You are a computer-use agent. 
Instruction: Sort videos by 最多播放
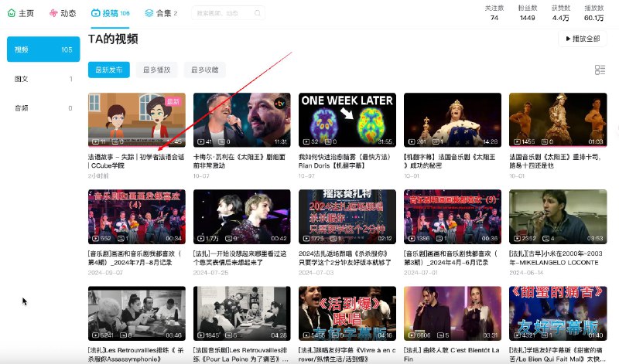tap(157, 70)
